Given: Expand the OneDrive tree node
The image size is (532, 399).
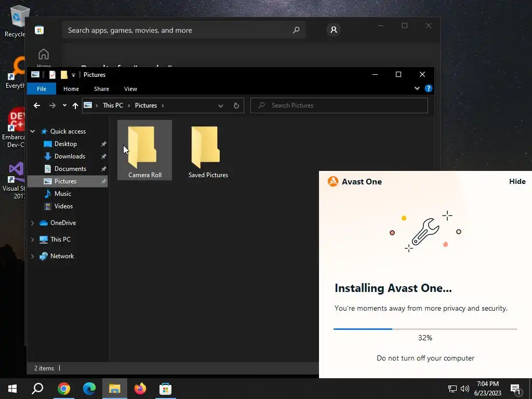Looking at the screenshot, I should click(x=33, y=223).
